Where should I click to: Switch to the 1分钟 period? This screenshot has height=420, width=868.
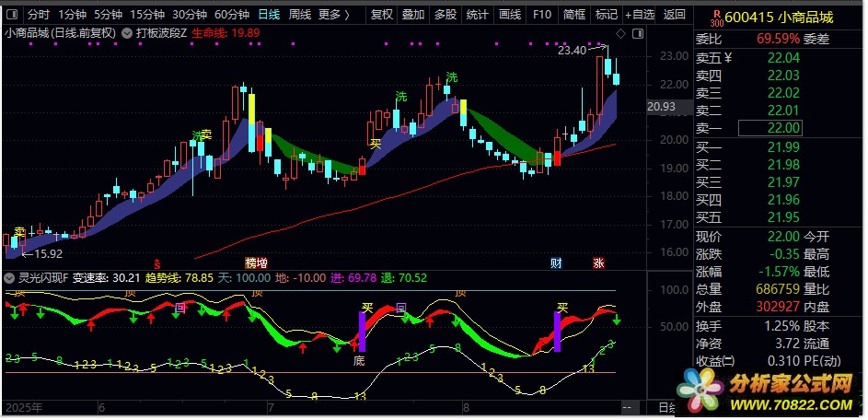tap(72, 15)
